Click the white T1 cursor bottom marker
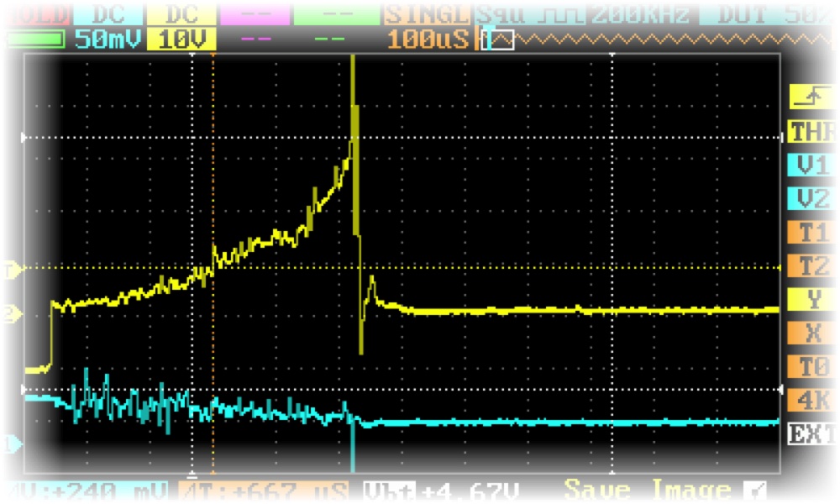 [x=192, y=474]
